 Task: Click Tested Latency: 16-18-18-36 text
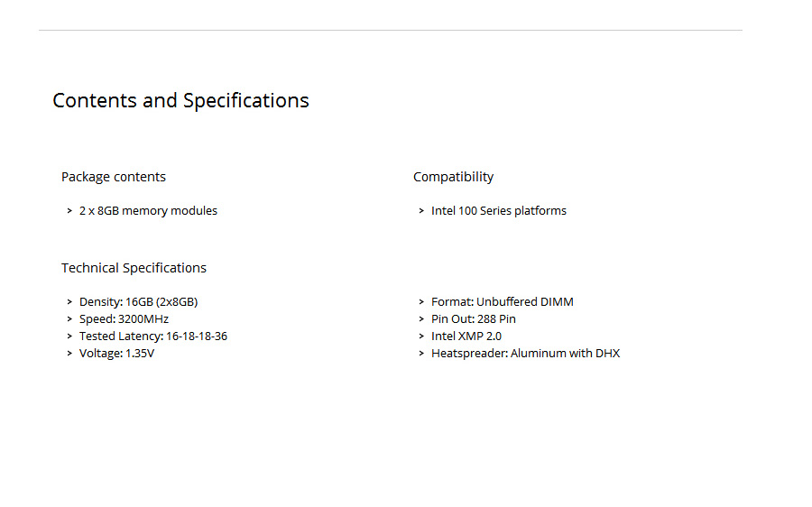coord(153,336)
